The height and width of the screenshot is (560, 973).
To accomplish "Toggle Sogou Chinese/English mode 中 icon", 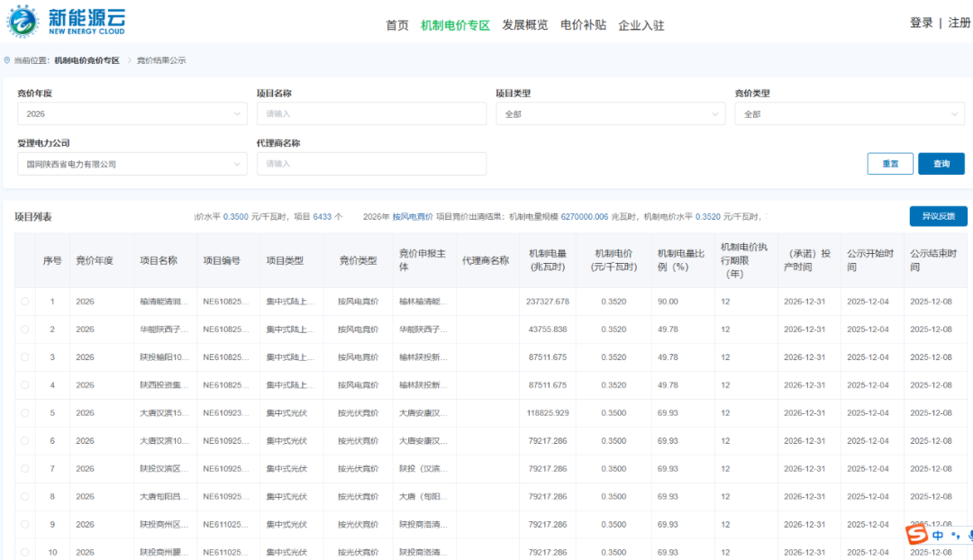I will [x=938, y=536].
